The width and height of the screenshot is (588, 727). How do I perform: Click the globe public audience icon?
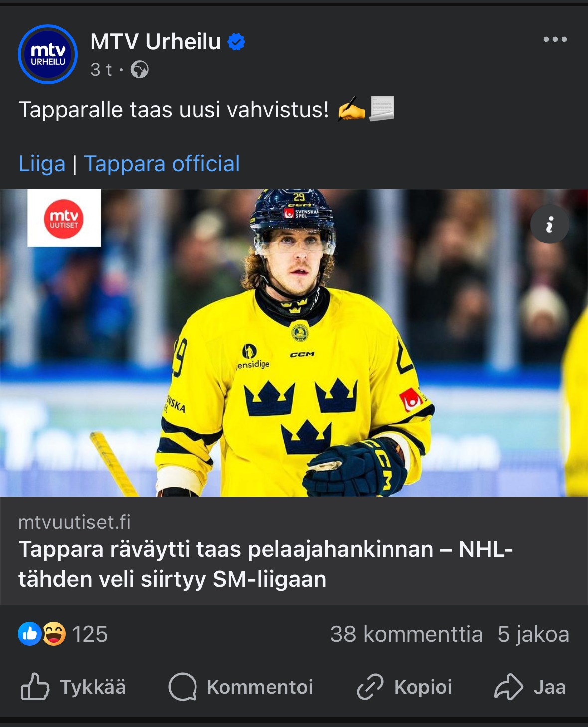click(140, 70)
